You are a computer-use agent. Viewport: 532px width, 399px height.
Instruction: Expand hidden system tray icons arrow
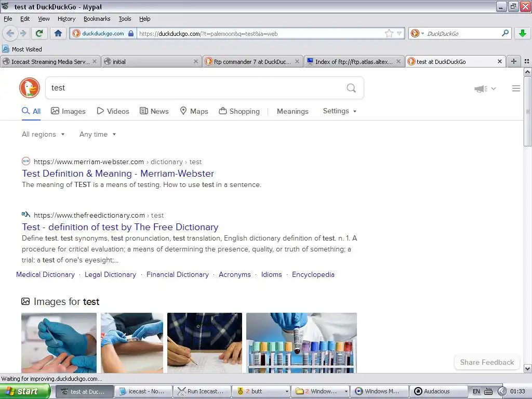coord(501,391)
